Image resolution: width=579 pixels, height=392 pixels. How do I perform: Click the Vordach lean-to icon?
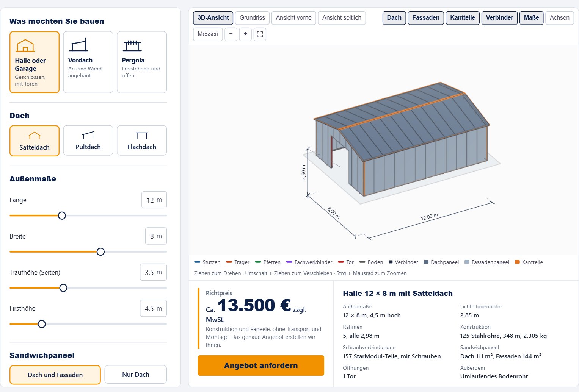click(78, 45)
